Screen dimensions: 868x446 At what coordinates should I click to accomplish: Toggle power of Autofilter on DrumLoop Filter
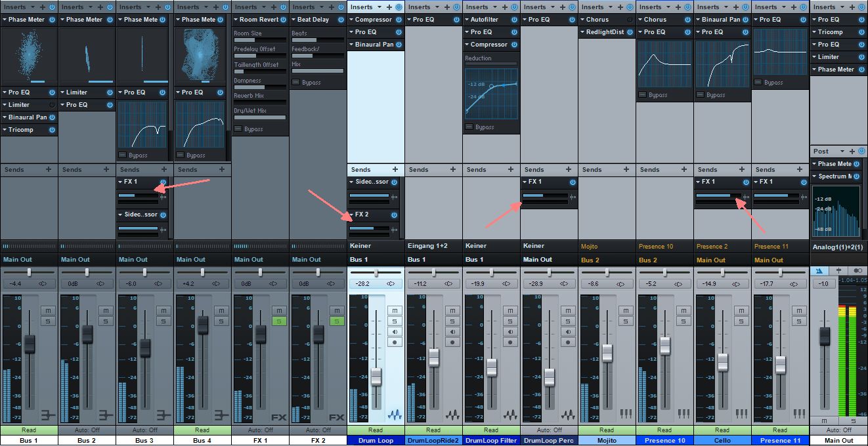click(514, 20)
